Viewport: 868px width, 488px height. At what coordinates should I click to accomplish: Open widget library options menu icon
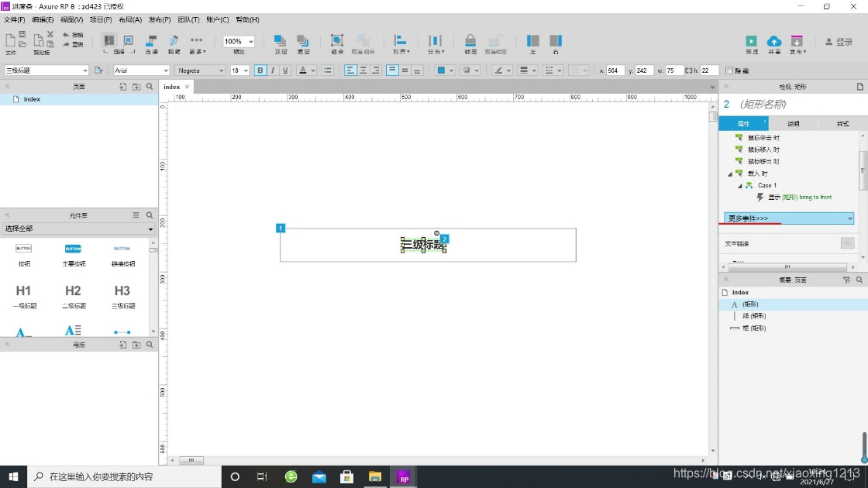tap(136, 215)
